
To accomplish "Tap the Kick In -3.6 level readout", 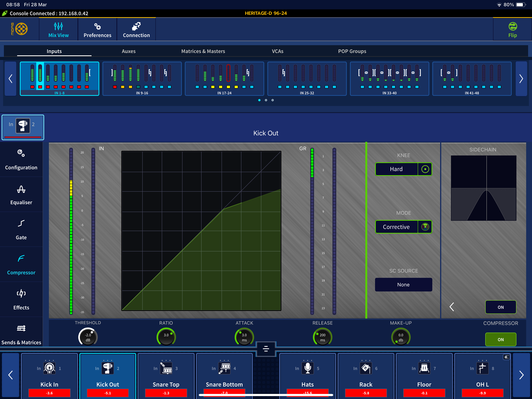I will 49,393.
